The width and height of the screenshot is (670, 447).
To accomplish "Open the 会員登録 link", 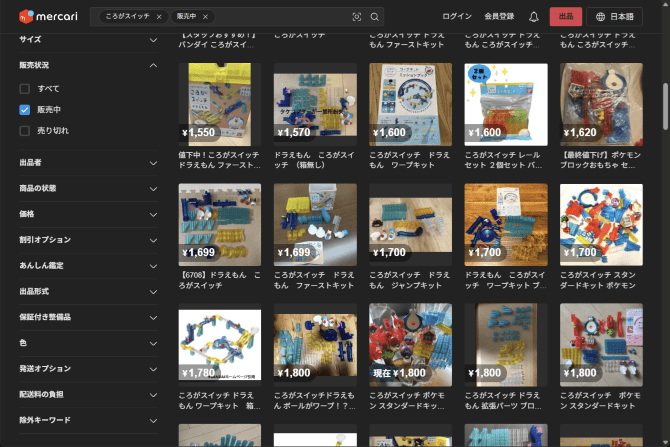I will coord(499,17).
